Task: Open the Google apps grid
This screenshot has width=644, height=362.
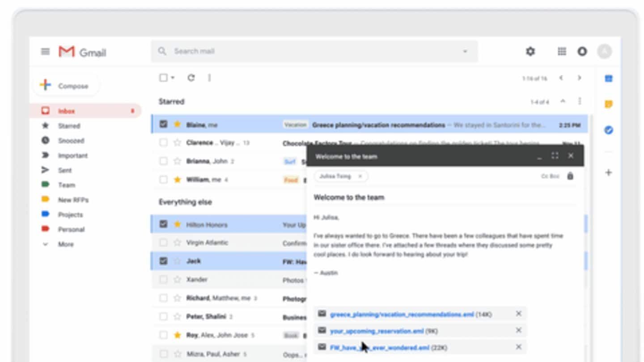Action: pos(562,51)
